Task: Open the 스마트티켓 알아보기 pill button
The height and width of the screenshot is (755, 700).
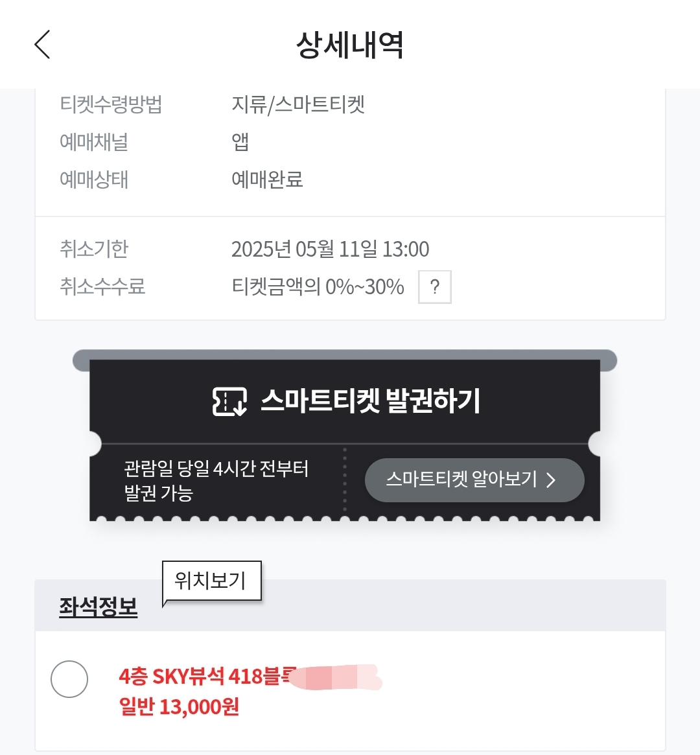Action: [x=474, y=480]
